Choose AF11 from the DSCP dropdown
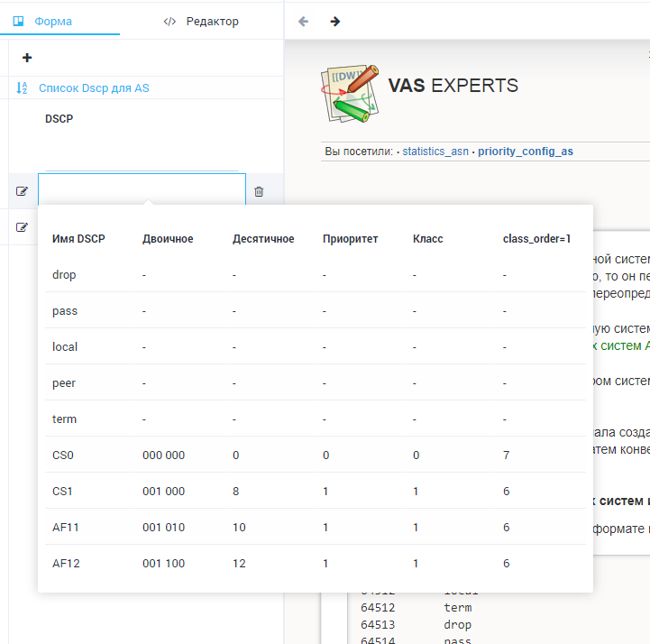This screenshot has height=644, width=650. [x=69, y=527]
